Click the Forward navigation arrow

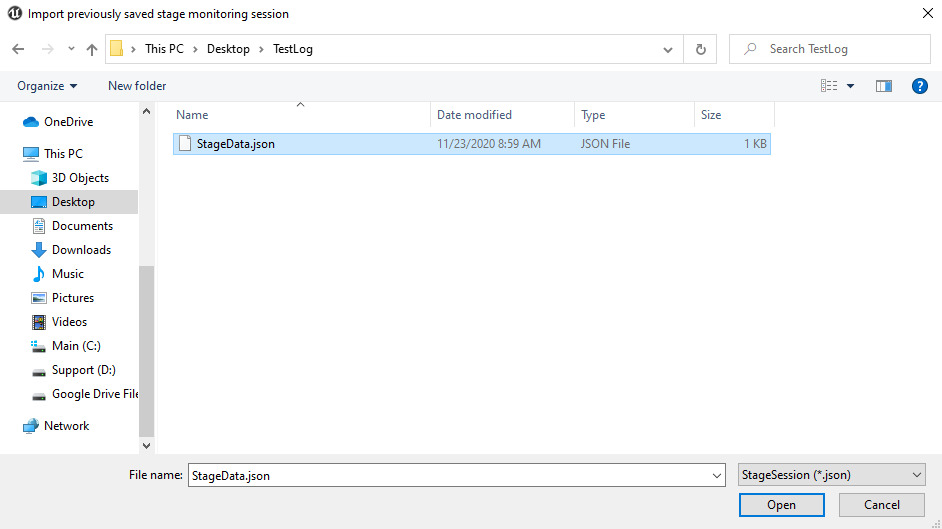pyautogui.click(x=47, y=49)
